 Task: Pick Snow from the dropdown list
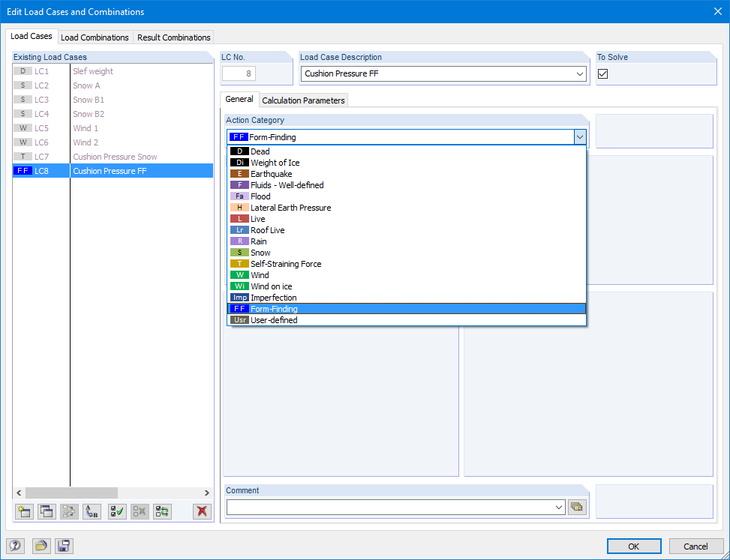(x=407, y=253)
